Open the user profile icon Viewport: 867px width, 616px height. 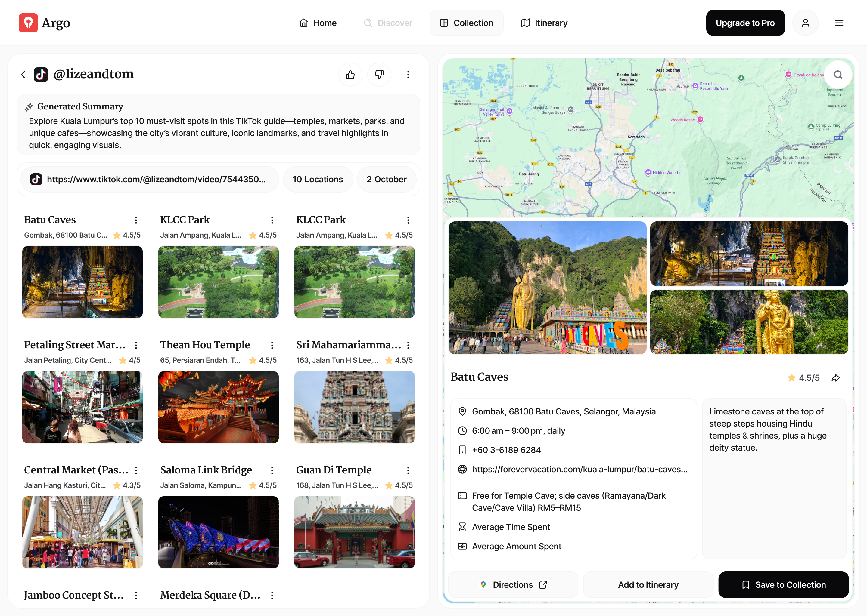[806, 23]
